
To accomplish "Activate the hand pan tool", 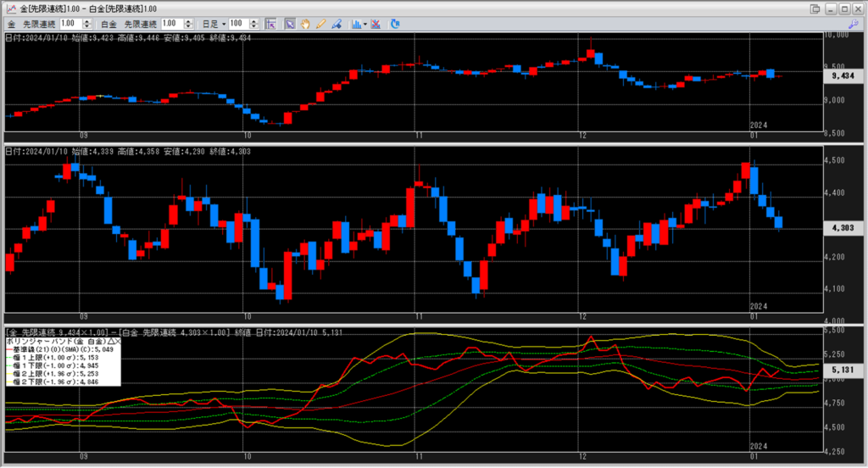I will coord(305,24).
